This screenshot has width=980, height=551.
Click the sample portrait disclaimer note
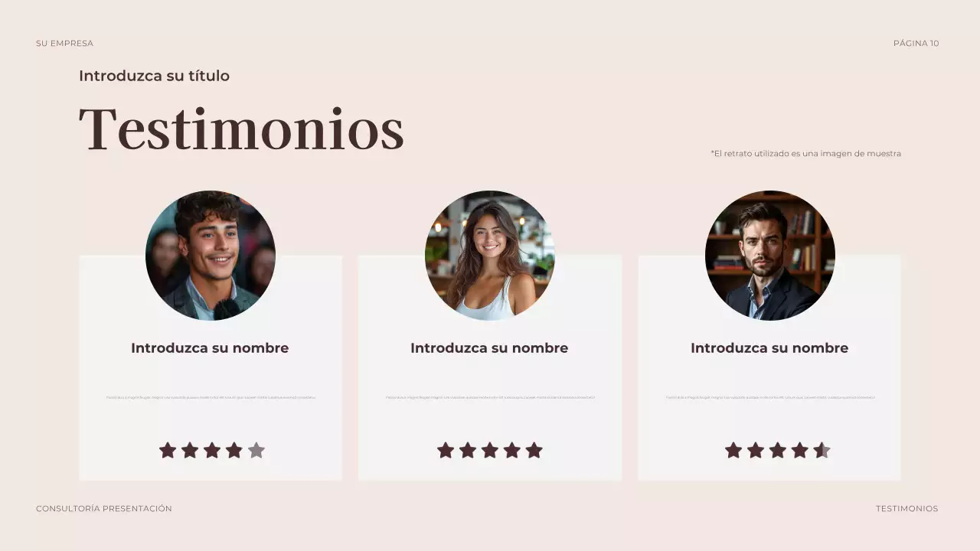(x=806, y=154)
